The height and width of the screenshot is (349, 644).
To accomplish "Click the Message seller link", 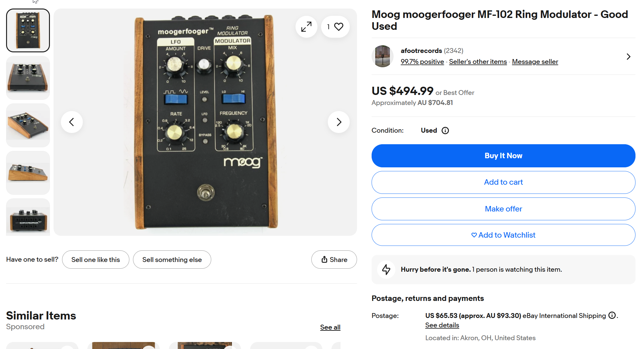I will click(535, 62).
